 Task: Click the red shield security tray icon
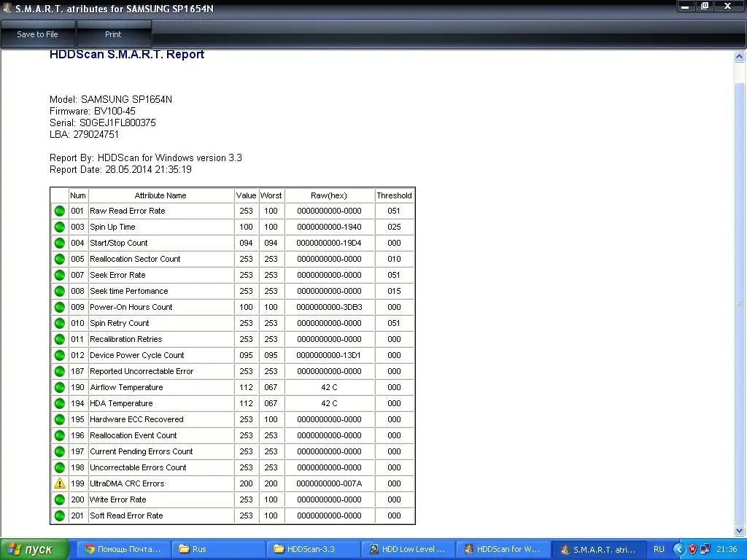[x=693, y=549]
